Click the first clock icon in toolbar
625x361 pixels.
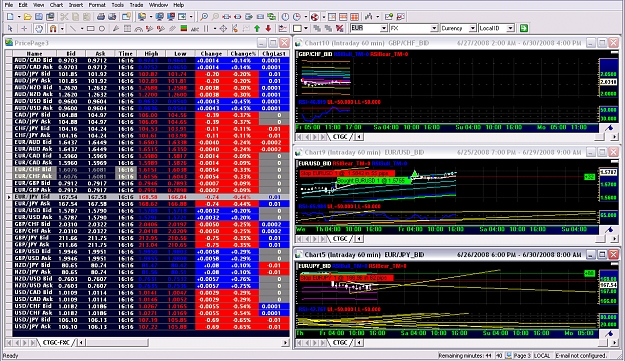[285, 17]
